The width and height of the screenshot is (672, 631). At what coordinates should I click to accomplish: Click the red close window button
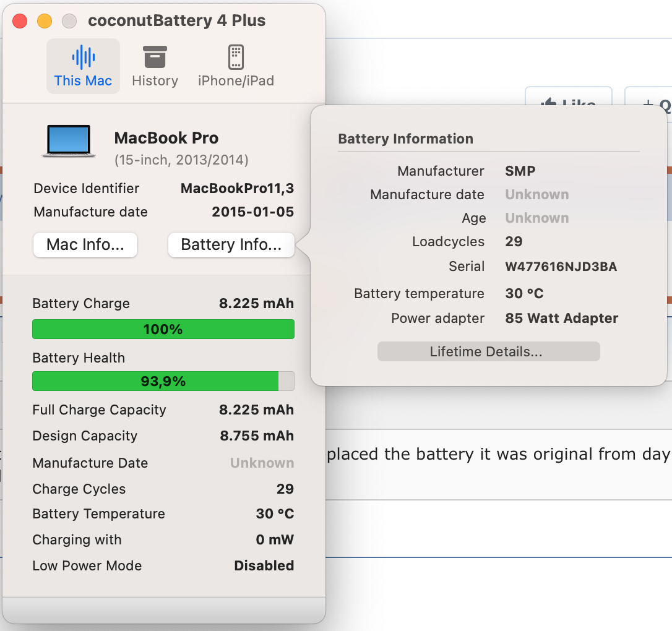[x=20, y=21]
